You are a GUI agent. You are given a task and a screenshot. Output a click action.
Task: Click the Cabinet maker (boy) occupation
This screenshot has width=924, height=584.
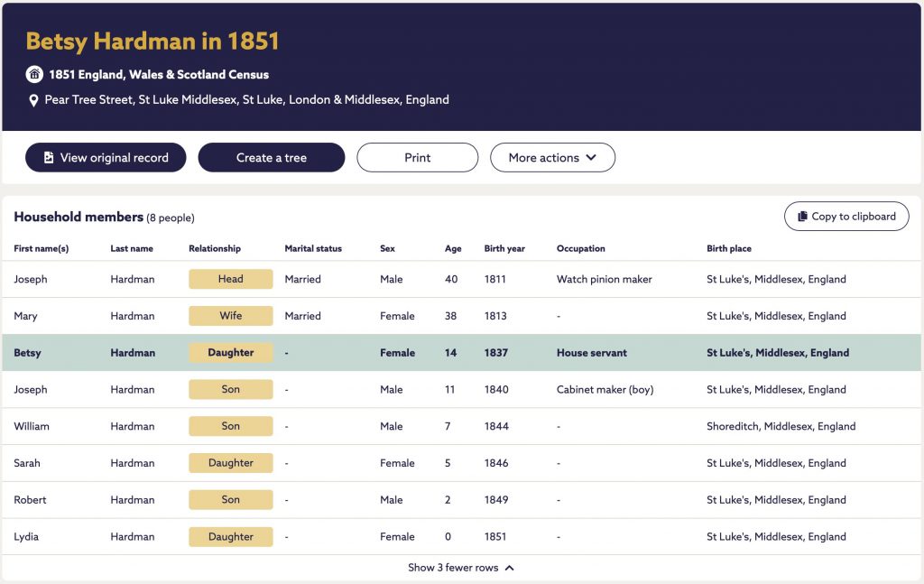click(x=605, y=390)
